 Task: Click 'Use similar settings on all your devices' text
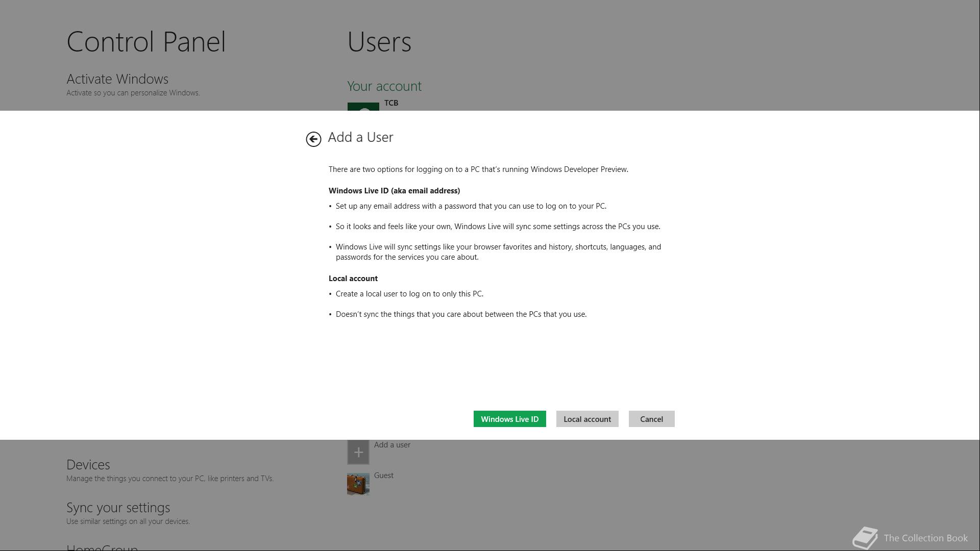(128, 521)
